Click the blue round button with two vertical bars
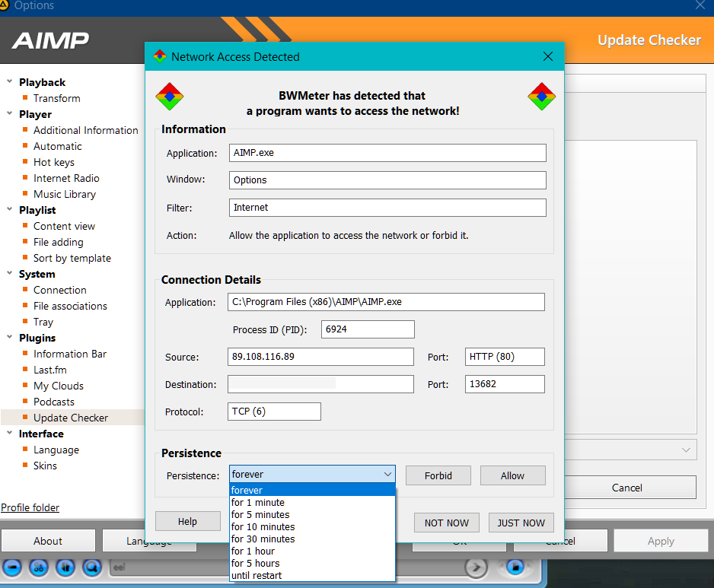Viewport: 714px width, 588px height. (x=65, y=567)
